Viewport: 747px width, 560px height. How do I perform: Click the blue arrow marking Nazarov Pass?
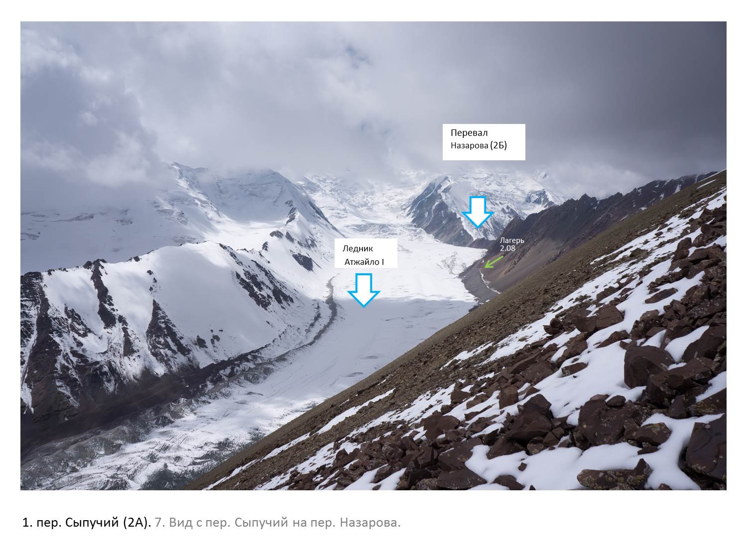[x=478, y=212]
